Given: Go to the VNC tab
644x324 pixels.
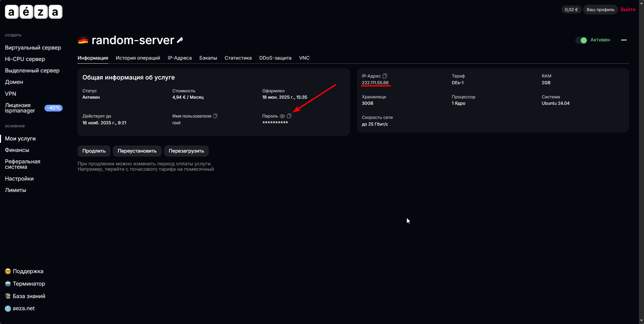Looking at the screenshot, I should [x=304, y=58].
